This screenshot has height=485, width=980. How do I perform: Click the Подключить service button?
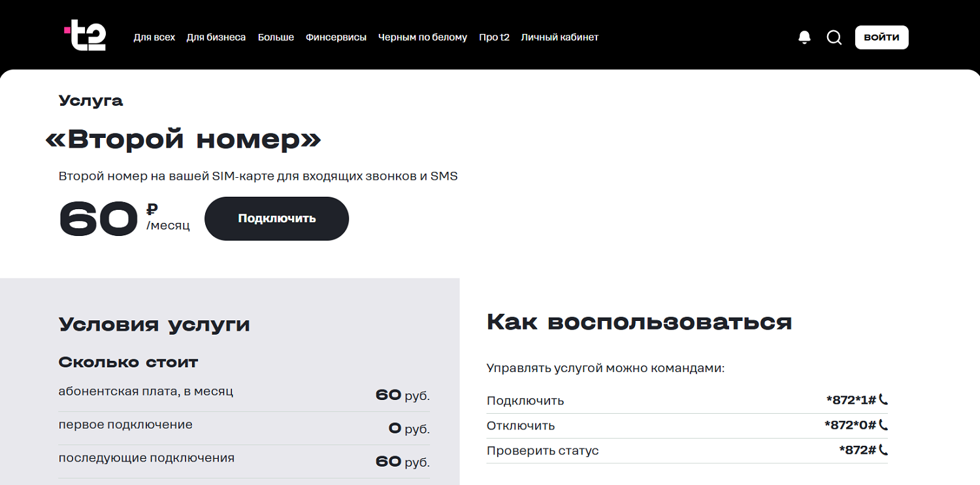[276, 218]
